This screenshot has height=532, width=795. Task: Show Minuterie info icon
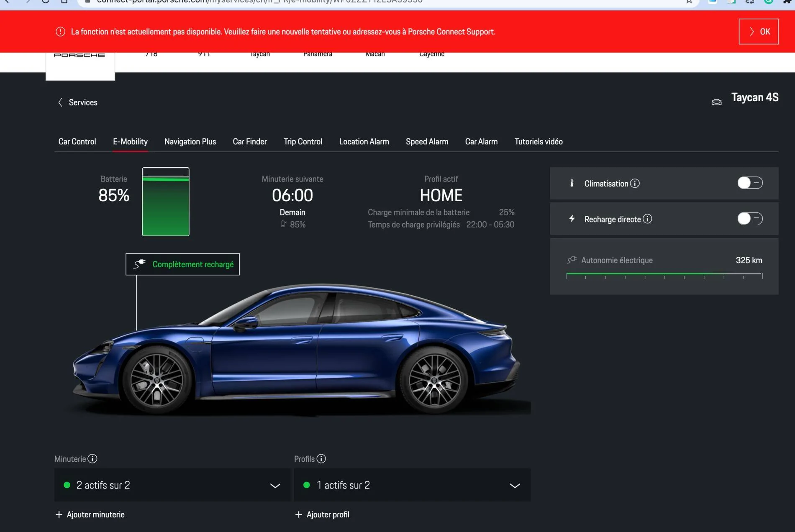tap(92, 459)
